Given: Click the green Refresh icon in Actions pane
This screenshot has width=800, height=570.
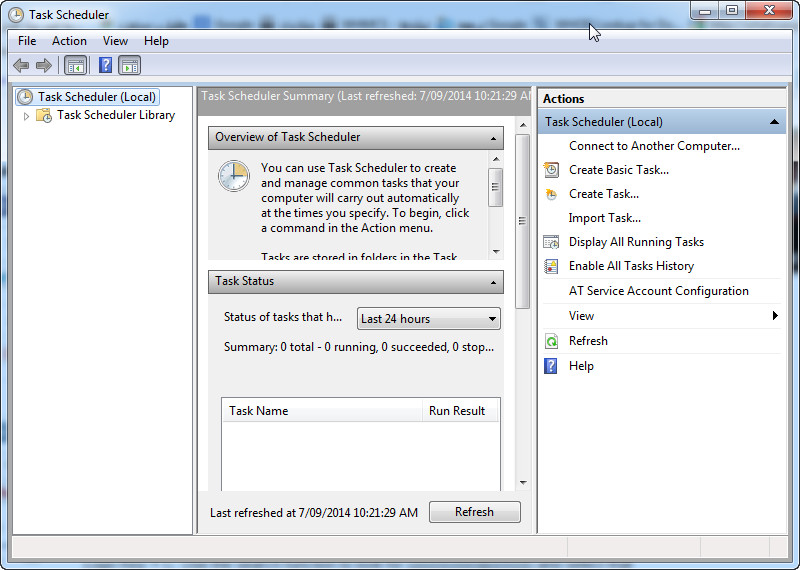Looking at the screenshot, I should 551,341.
